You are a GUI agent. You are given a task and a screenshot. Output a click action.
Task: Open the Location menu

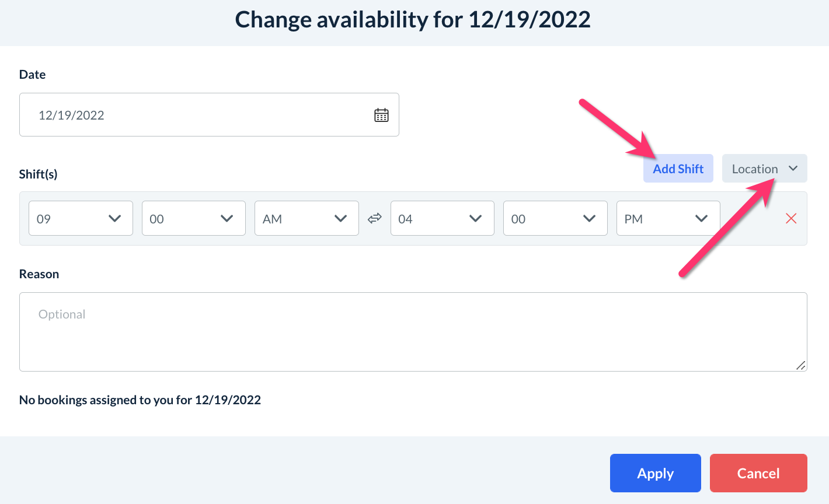tap(755, 169)
